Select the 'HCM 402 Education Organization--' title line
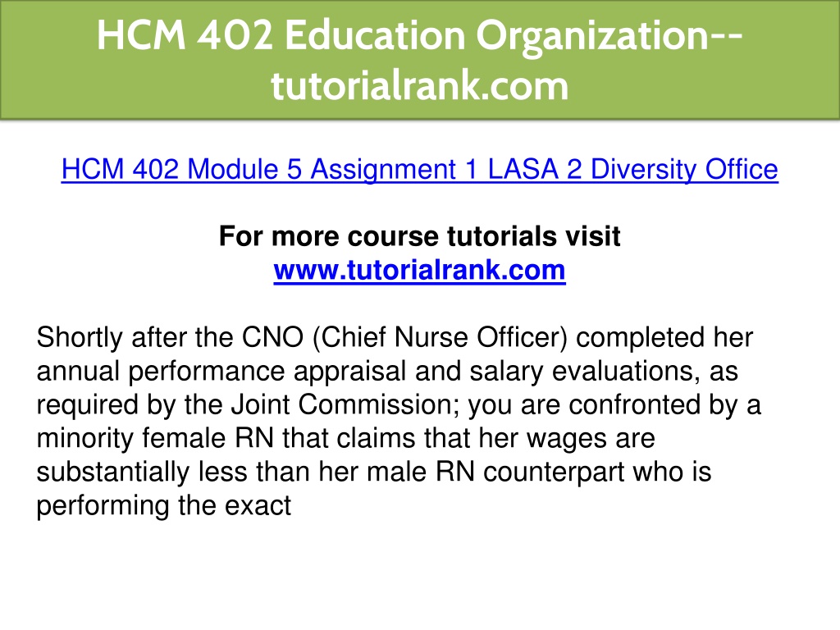The image size is (840, 630). pos(419,35)
